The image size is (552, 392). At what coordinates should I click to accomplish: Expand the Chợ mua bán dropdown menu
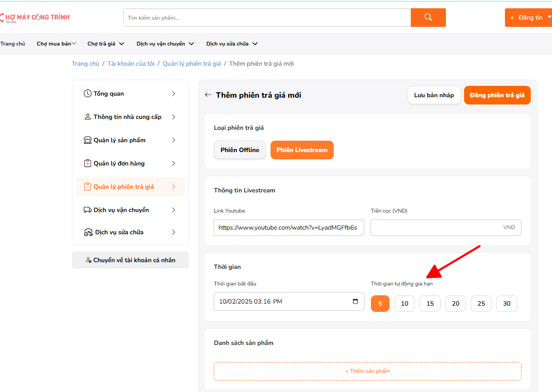click(x=56, y=44)
